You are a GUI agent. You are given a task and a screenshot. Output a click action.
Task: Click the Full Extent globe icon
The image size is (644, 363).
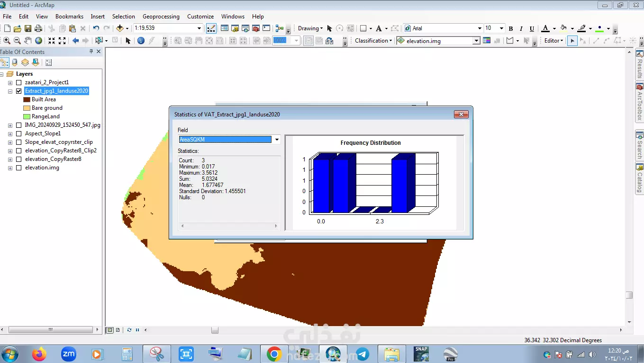coord(38,41)
